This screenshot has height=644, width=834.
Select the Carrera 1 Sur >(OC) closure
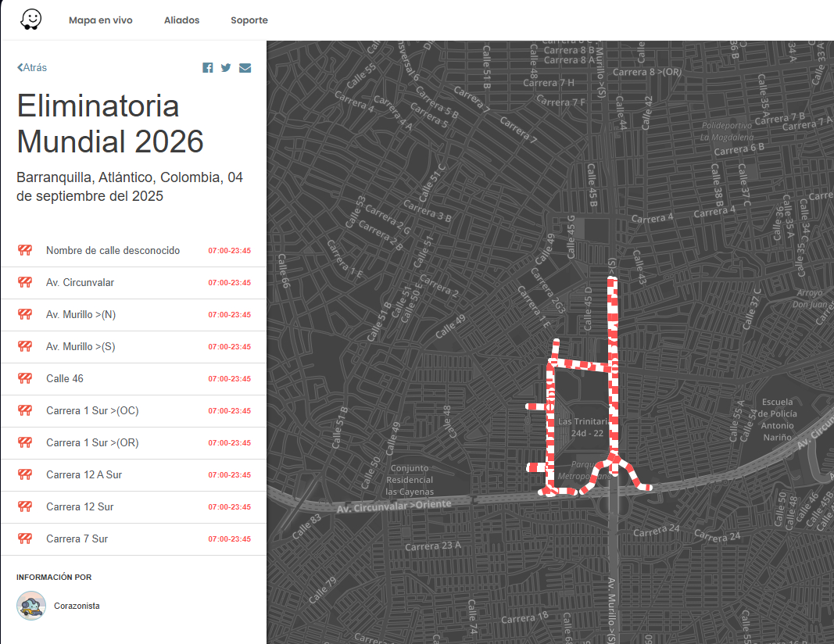point(92,411)
